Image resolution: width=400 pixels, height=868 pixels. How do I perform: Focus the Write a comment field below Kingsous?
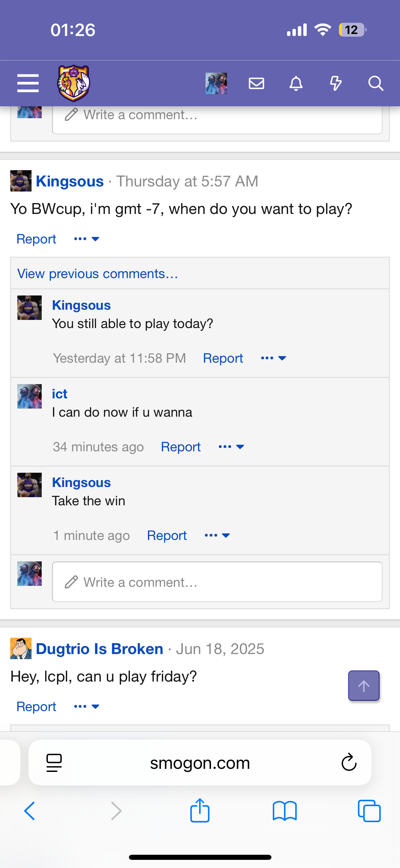click(217, 582)
